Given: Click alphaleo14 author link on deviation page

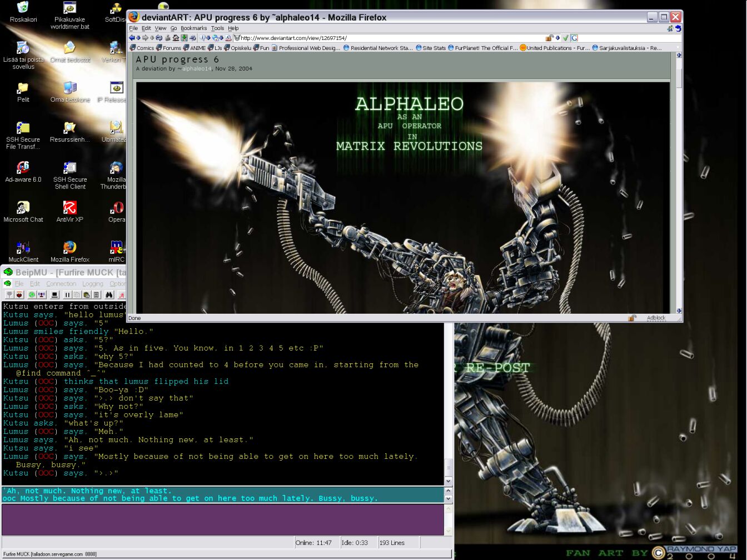Looking at the screenshot, I should [x=197, y=68].
